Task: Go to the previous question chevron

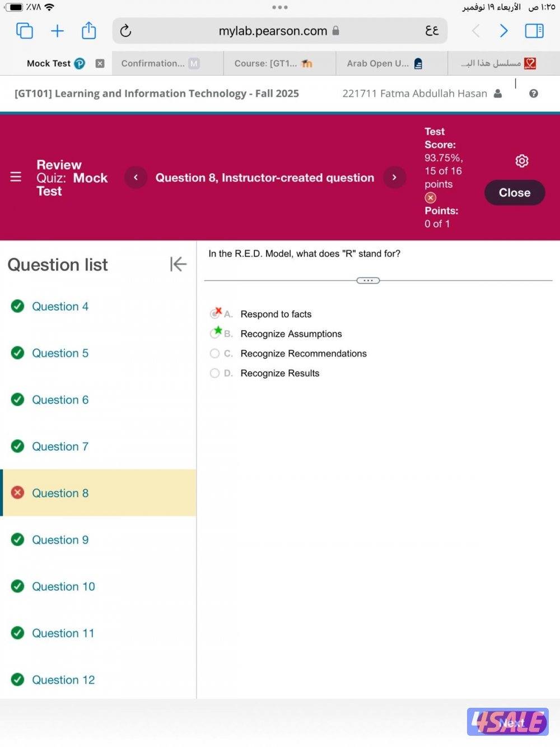Action: 136,178
